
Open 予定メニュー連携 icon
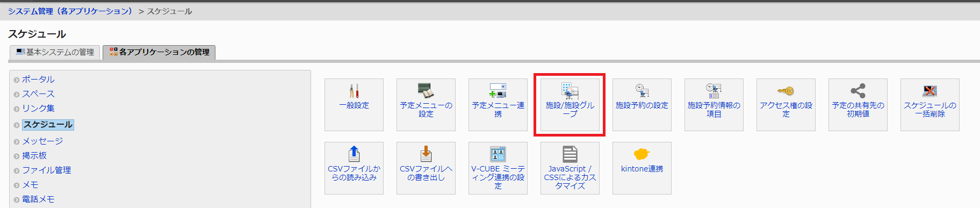(x=498, y=90)
